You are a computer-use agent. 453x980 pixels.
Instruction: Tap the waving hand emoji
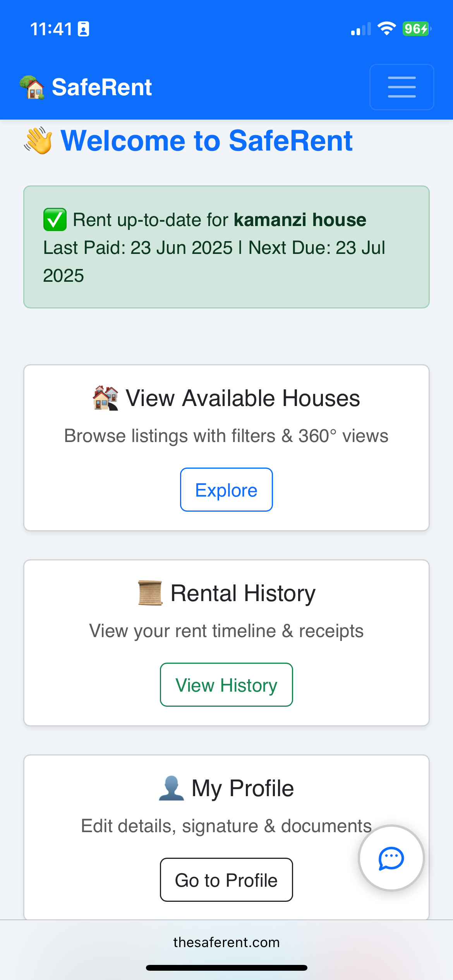click(x=38, y=141)
